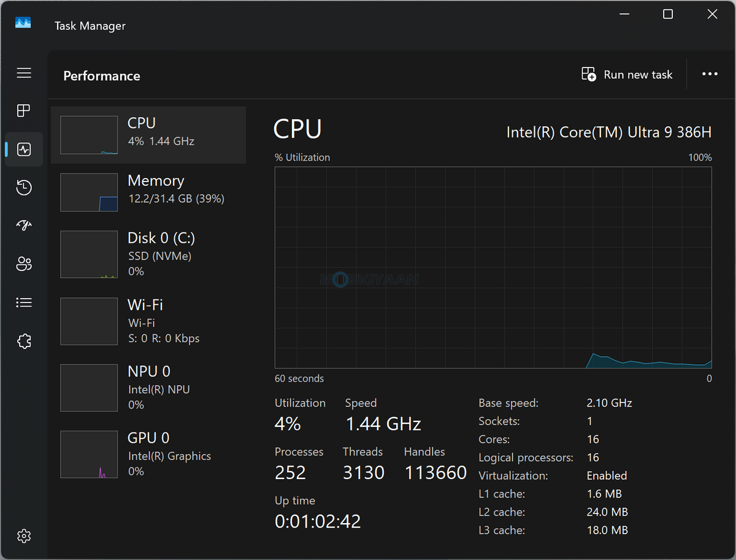Click the NPU 0 mini graph thumbnail
Image resolution: width=736 pixels, height=560 pixels.
(89, 388)
